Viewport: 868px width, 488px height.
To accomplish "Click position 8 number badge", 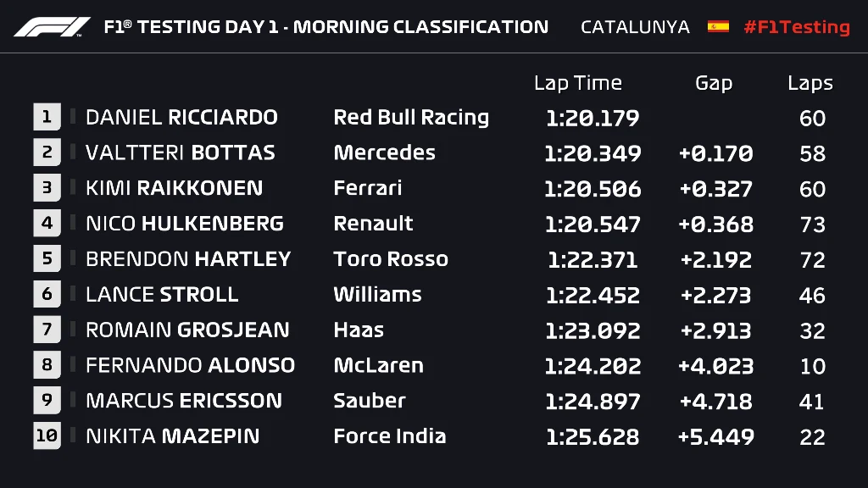I will pyautogui.click(x=47, y=365).
